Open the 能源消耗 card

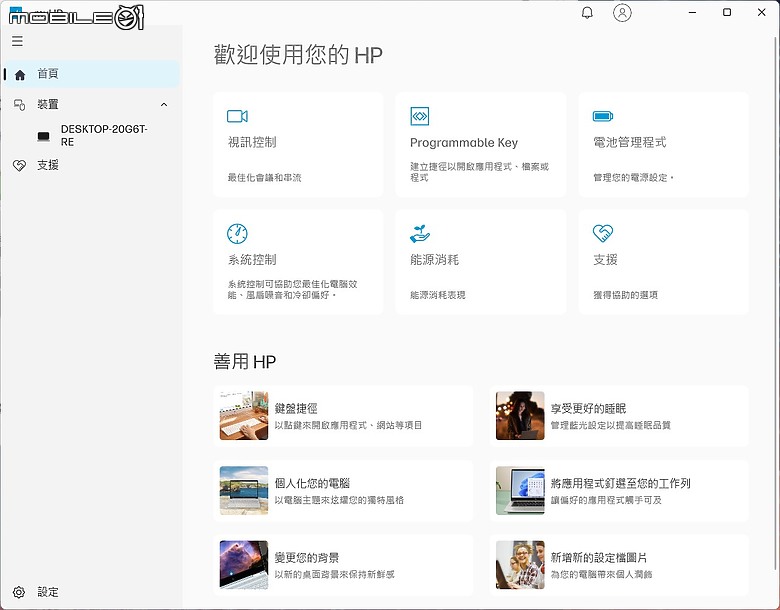click(x=481, y=262)
